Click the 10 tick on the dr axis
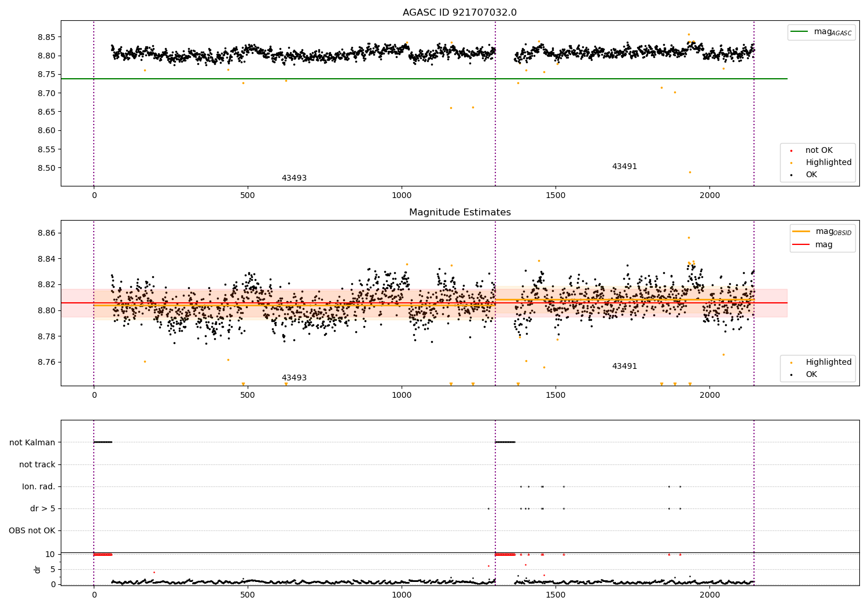Image resolution: width=868 pixels, height=608 pixels. 50,555
